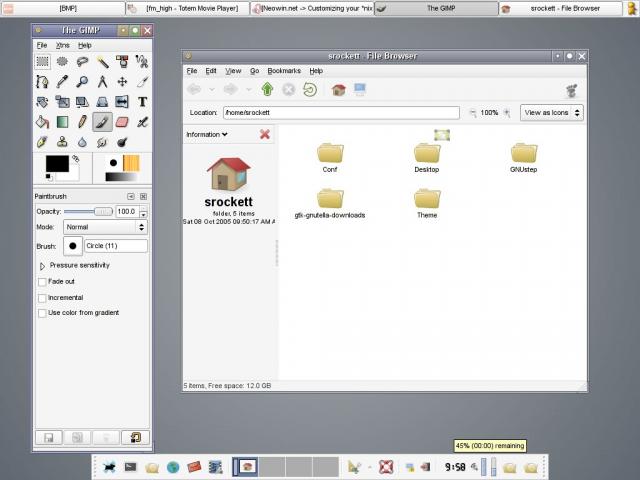Viewport: 640px width, 480px height.
Task: Reload the current folder in File Browser
Action: coord(310,89)
